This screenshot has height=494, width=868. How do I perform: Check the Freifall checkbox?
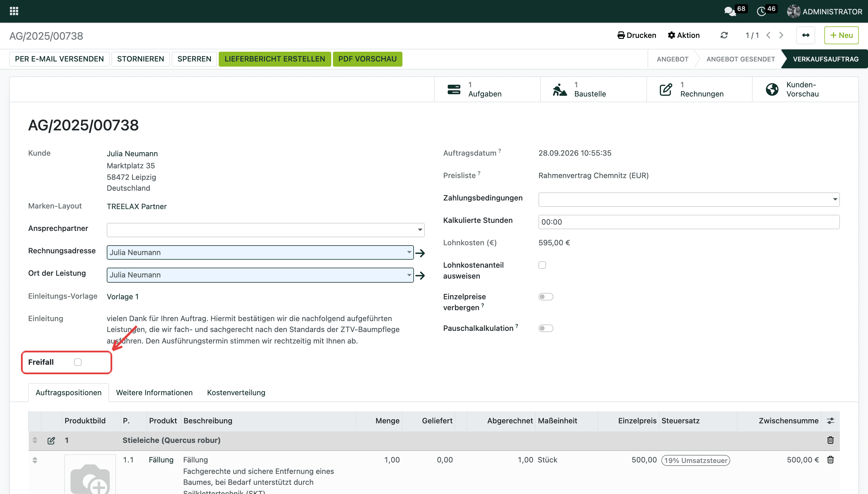(x=78, y=362)
